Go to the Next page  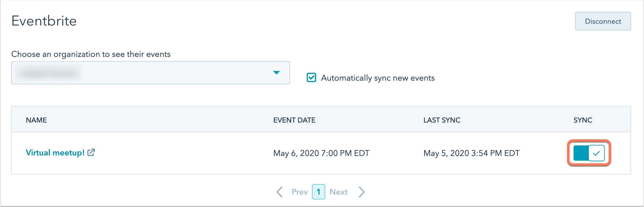coord(338,192)
